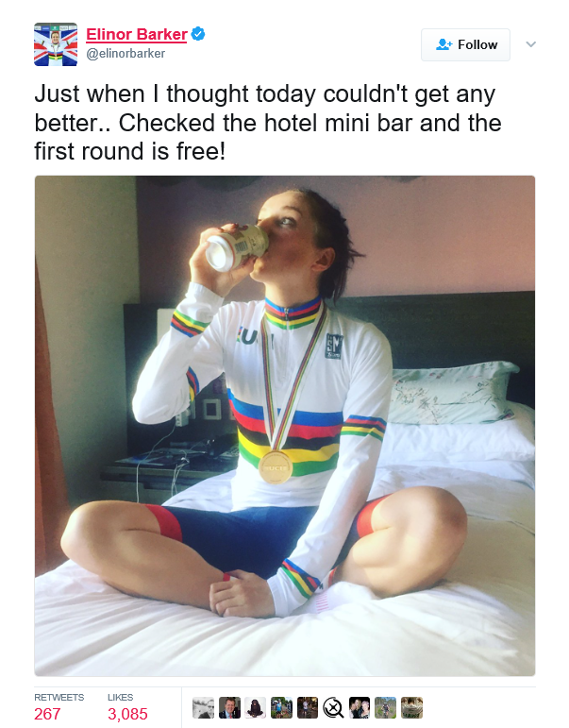Click the blue verified badge
The width and height of the screenshot is (569, 728).
point(198,34)
